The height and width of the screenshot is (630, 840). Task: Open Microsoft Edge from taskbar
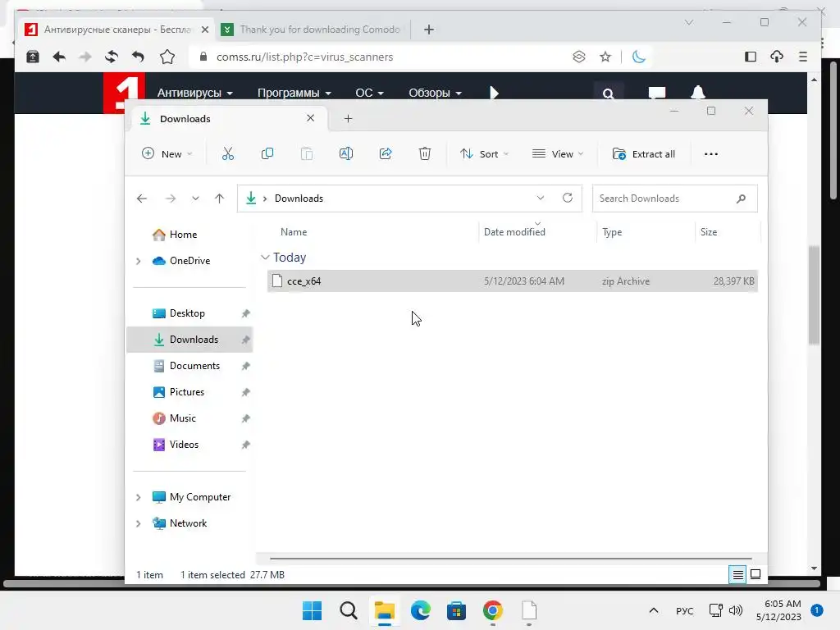421,610
